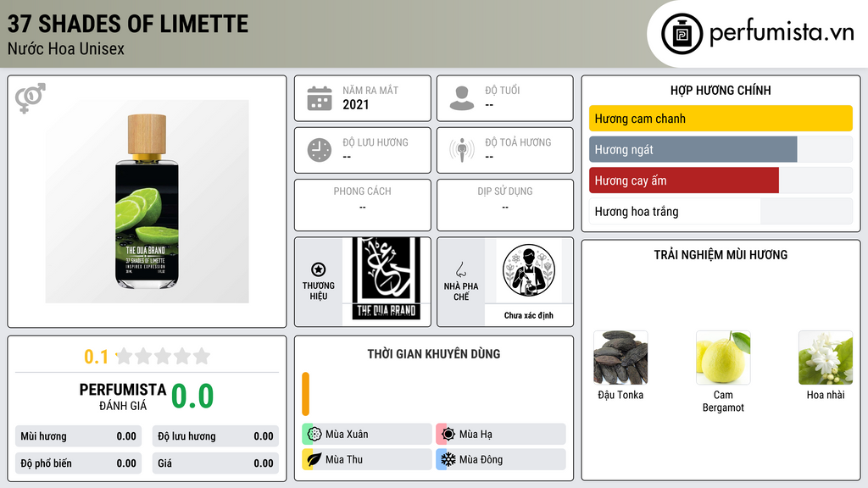Click the TRẢI NGHIỆM MÙI HƯƠNG heading
868x488 pixels.
click(x=721, y=254)
